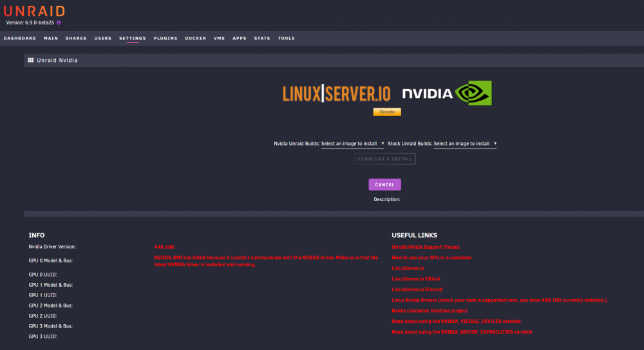
Task: Click the yellow Donate button
Action: pos(387,112)
